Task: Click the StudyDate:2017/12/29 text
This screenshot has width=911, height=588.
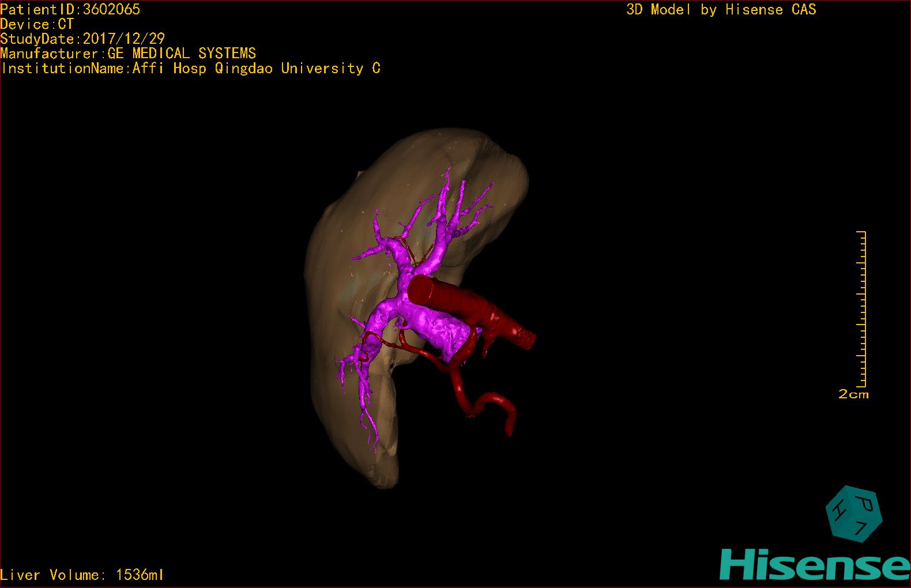Action: coord(82,39)
